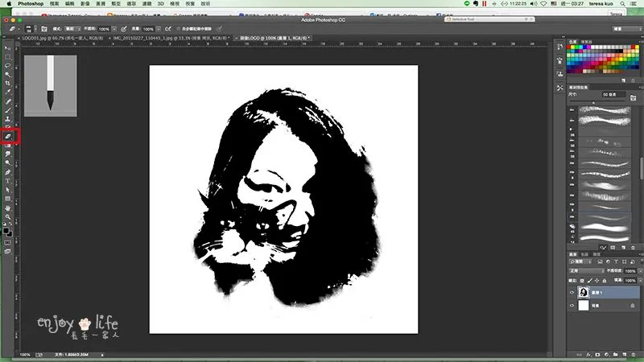Open eraser mode dropdown in options bar
The image size is (644, 362).
coord(72,29)
